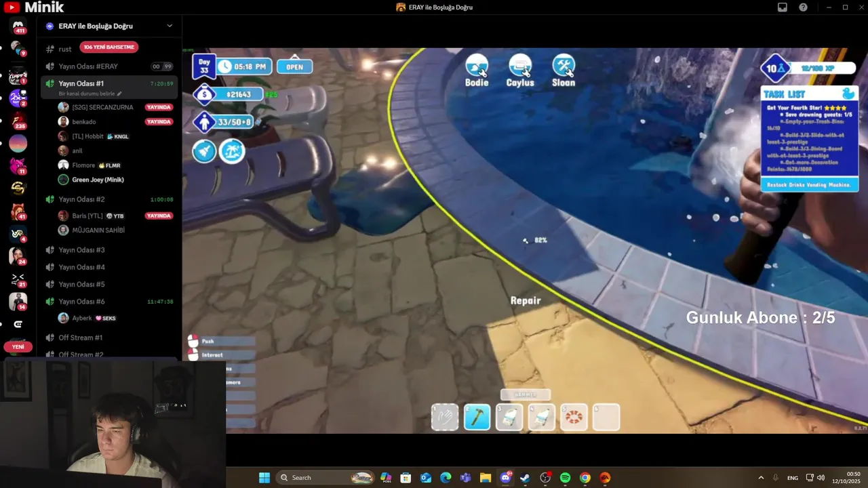Select the empty hand hotbar slot
Viewport: 868px width, 488px height.
coord(445,418)
